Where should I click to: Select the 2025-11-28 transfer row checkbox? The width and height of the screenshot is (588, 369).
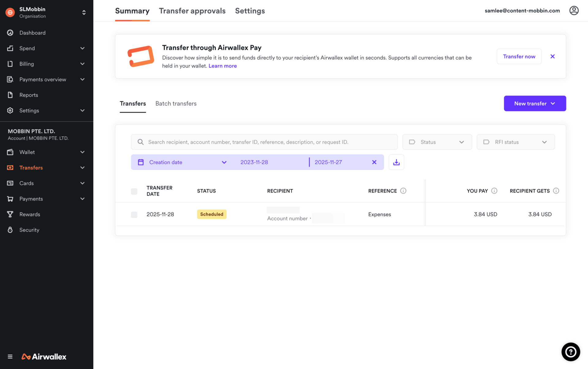tap(134, 215)
